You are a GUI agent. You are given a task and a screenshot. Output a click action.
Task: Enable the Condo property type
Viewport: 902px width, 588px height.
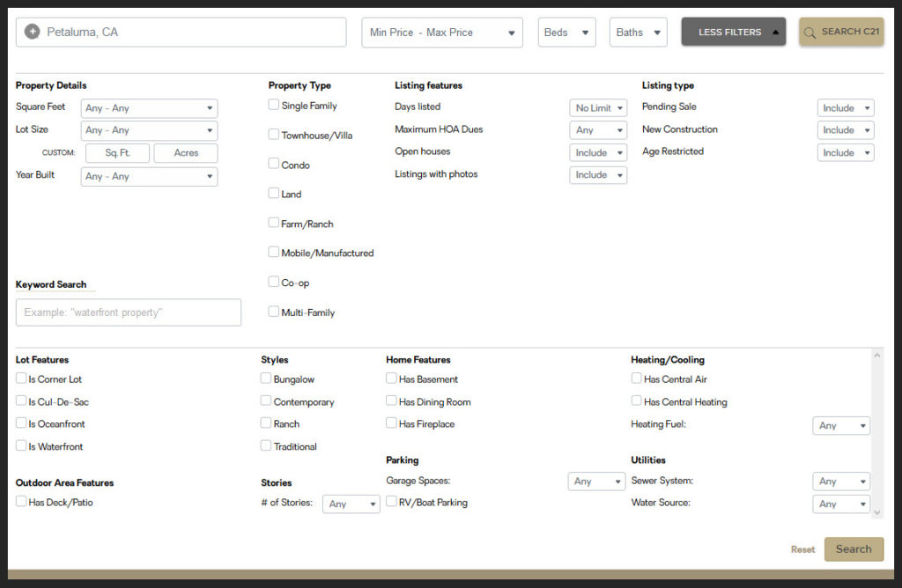click(273, 163)
